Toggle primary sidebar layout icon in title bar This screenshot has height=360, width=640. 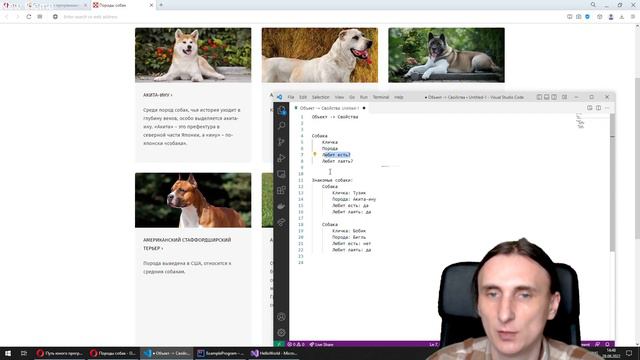coord(539,97)
